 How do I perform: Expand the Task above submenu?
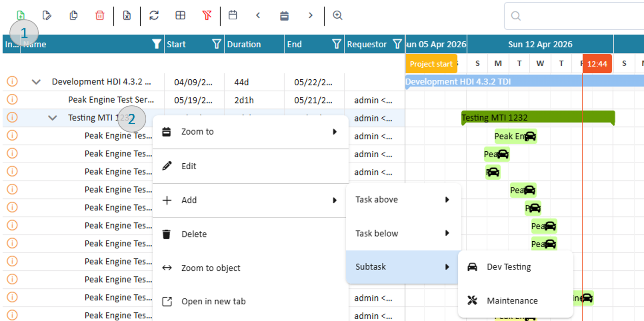(x=403, y=200)
